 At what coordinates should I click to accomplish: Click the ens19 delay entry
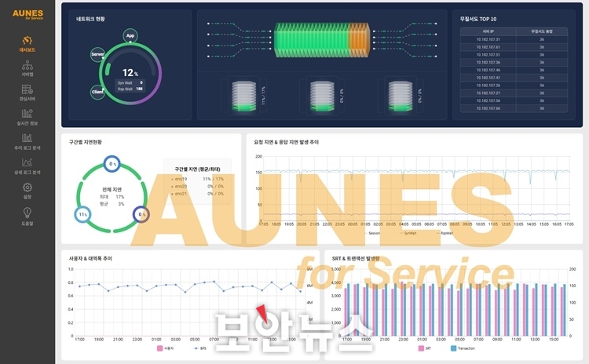click(181, 178)
